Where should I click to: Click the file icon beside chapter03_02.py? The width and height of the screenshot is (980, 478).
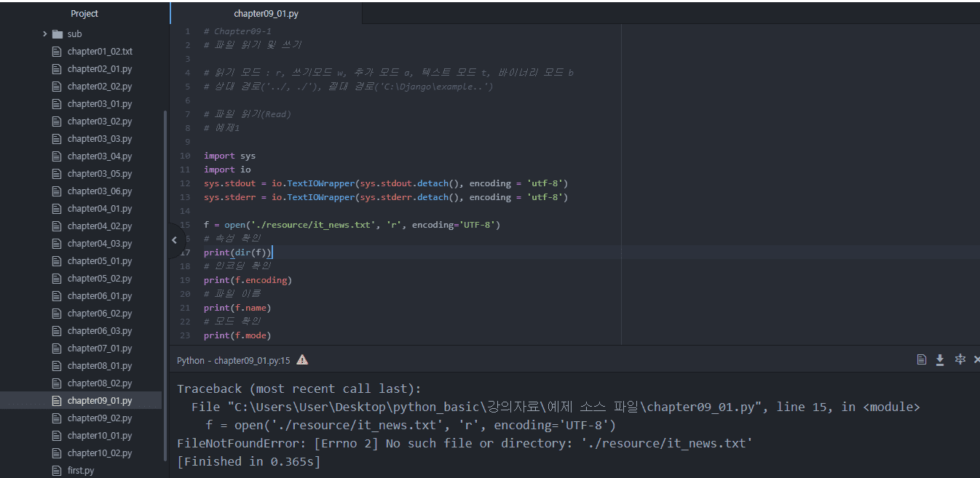pos(57,122)
